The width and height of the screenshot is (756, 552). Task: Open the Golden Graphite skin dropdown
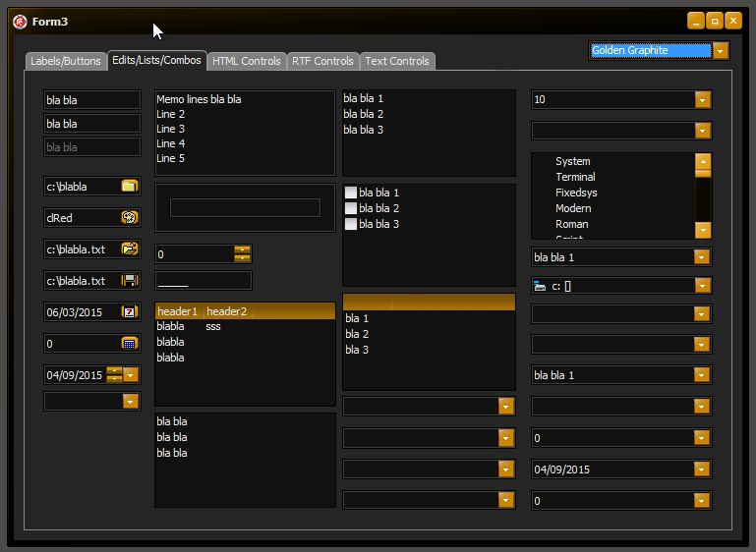pos(721,51)
